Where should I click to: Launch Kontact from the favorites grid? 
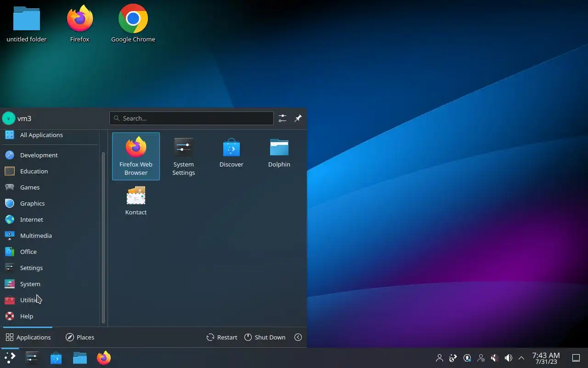[136, 201]
